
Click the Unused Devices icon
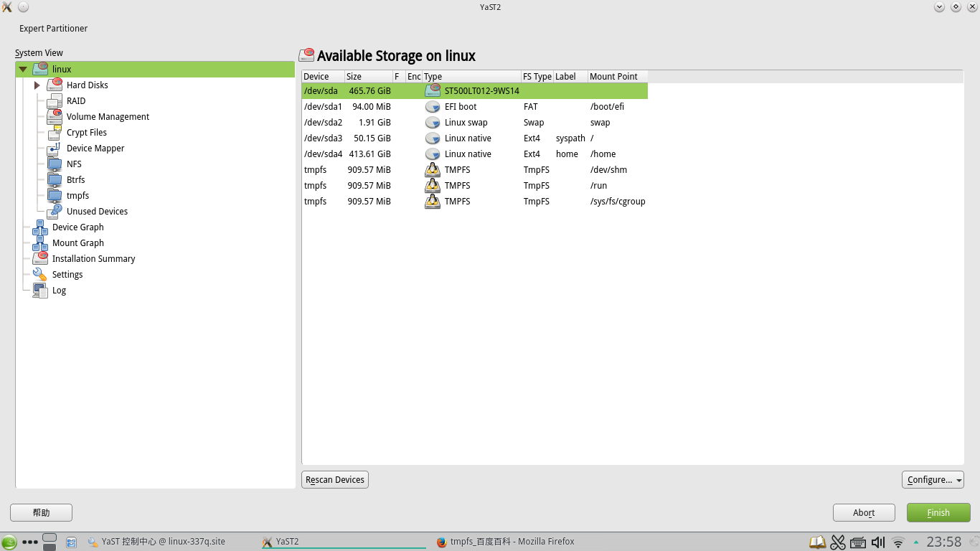(55, 211)
